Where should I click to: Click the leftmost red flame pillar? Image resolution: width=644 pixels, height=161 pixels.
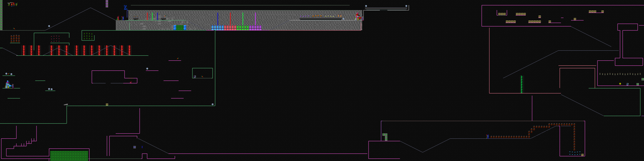tap(24, 50)
